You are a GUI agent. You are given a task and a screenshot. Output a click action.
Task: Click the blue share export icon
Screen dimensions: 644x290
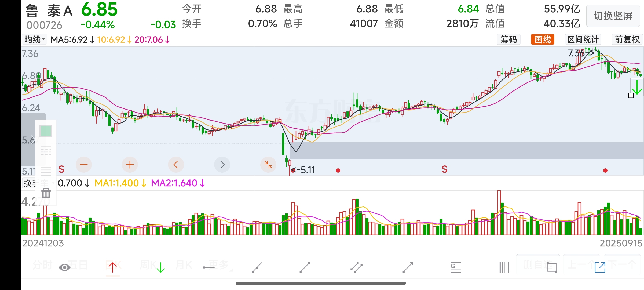coord(600,267)
